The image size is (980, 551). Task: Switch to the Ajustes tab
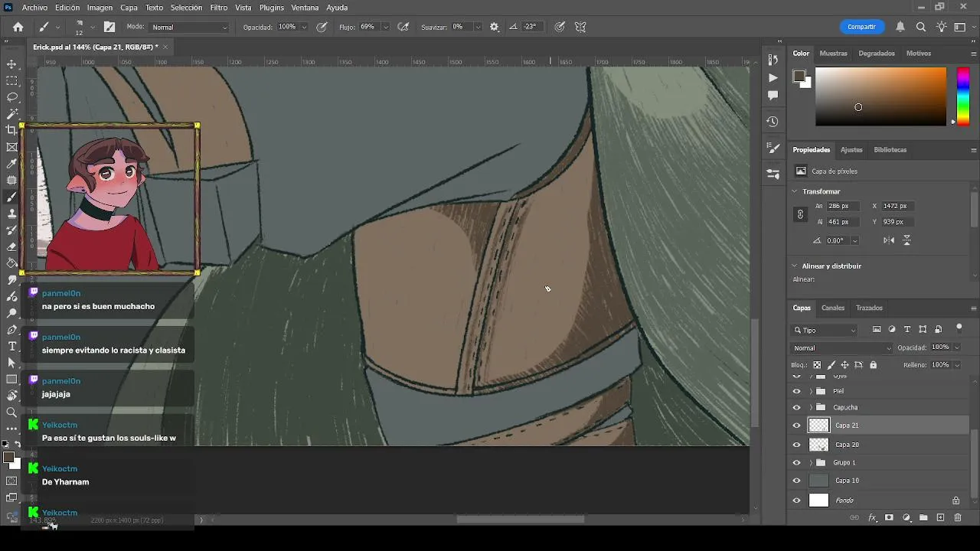click(851, 150)
